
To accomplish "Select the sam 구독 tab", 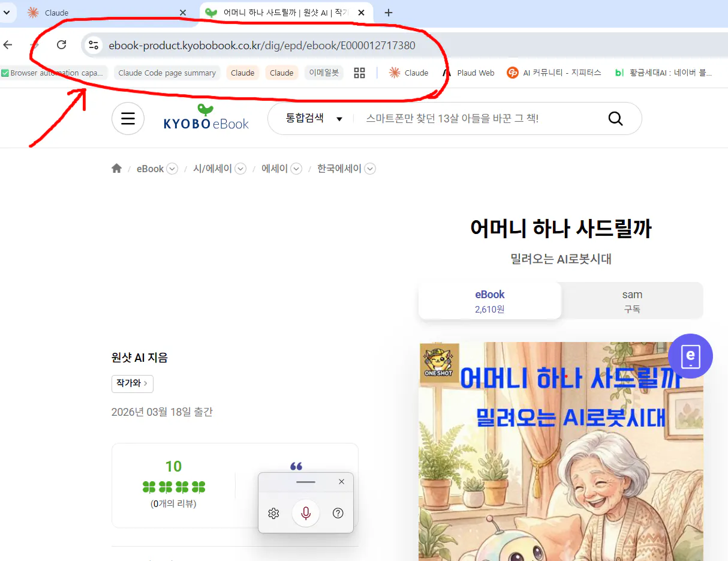I will (x=632, y=301).
